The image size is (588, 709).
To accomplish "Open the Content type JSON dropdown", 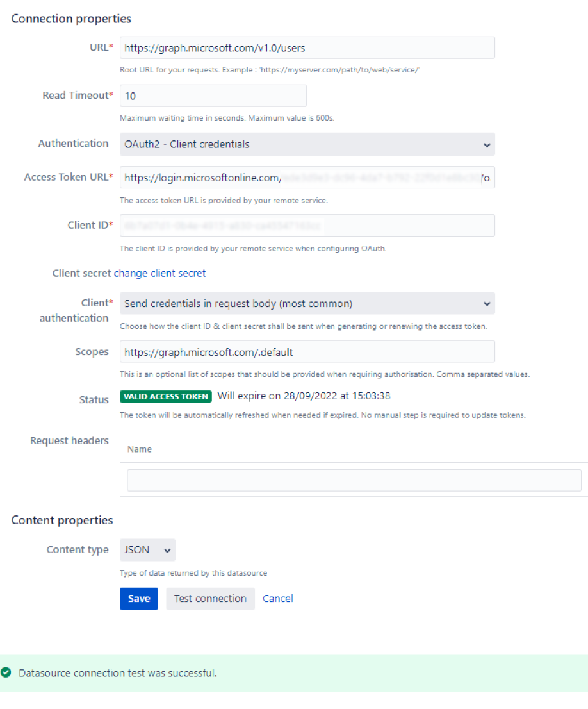I will pyautogui.click(x=147, y=550).
